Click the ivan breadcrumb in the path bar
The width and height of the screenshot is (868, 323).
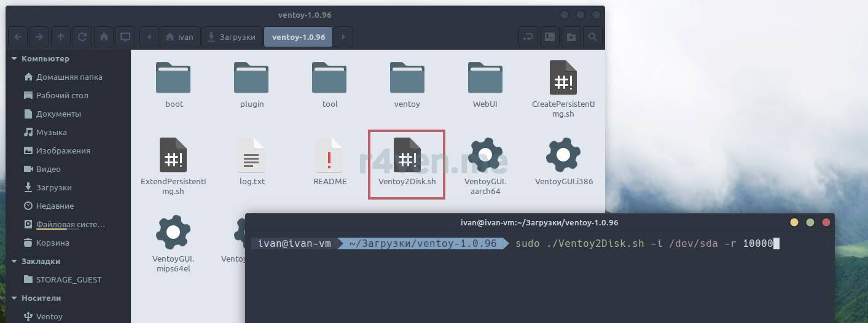[x=179, y=37]
